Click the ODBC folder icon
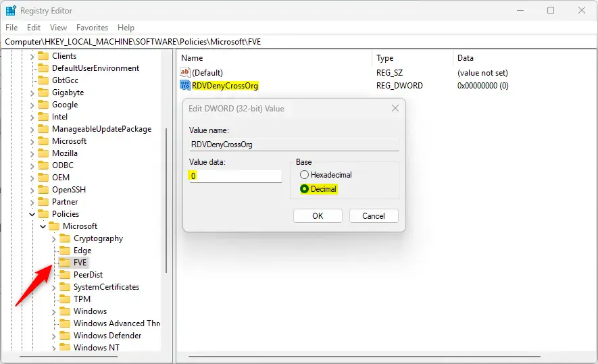 click(x=43, y=165)
